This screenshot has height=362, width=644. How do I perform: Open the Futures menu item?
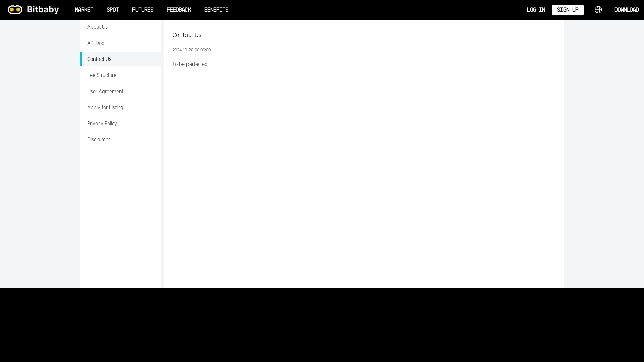(x=143, y=10)
